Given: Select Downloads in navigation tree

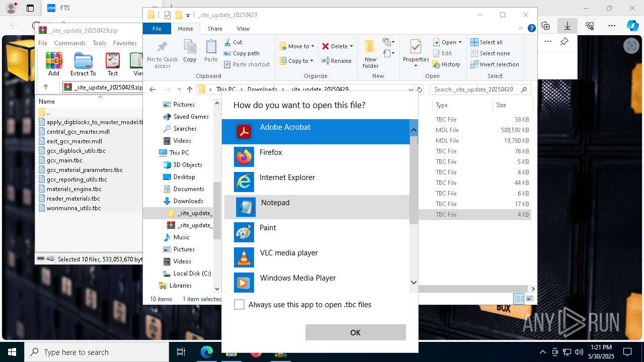Looking at the screenshot, I should [183, 201].
